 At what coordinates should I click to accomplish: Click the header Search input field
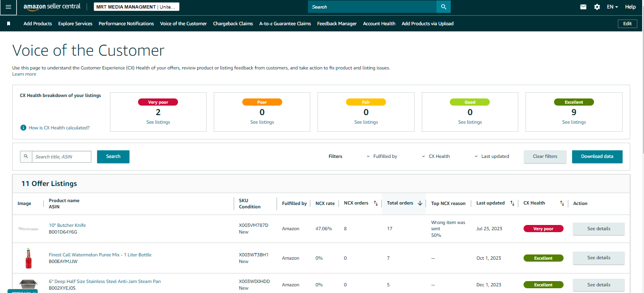[372, 7]
